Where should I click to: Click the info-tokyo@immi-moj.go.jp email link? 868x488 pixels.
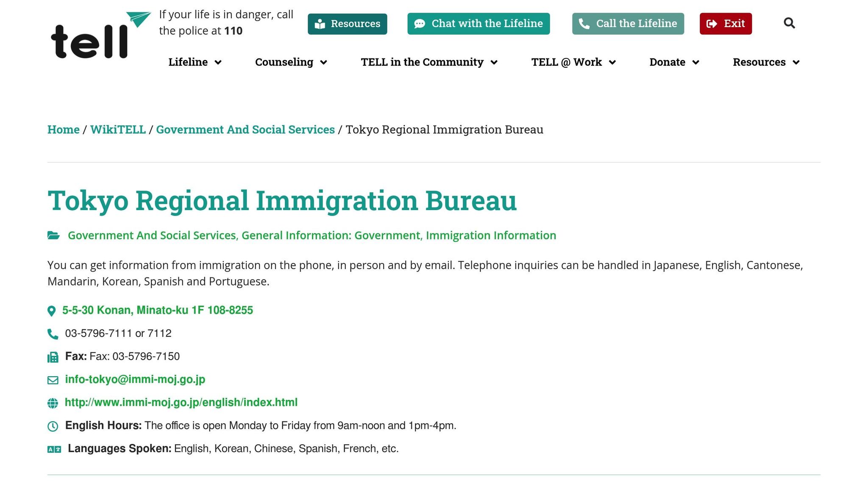tap(135, 380)
